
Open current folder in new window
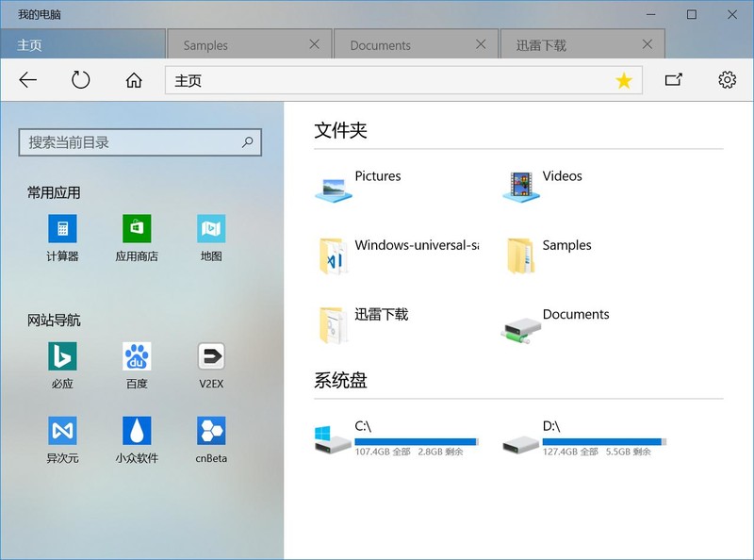click(675, 80)
